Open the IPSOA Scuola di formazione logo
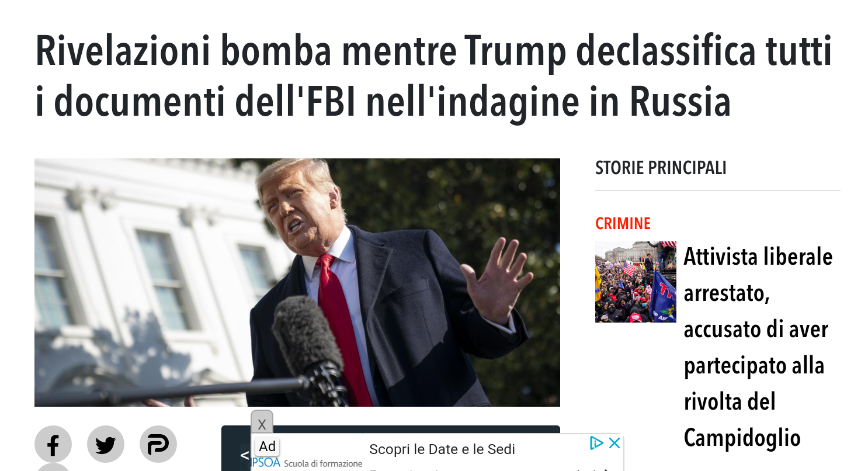 click(x=307, y=463)
